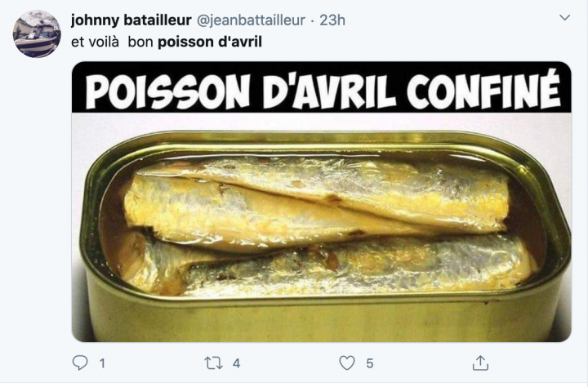Image resolution: width=588 pixels, height=387 pixels.
Task: Click the reply speech bubble icon
Action: click(x=80, y=363)
